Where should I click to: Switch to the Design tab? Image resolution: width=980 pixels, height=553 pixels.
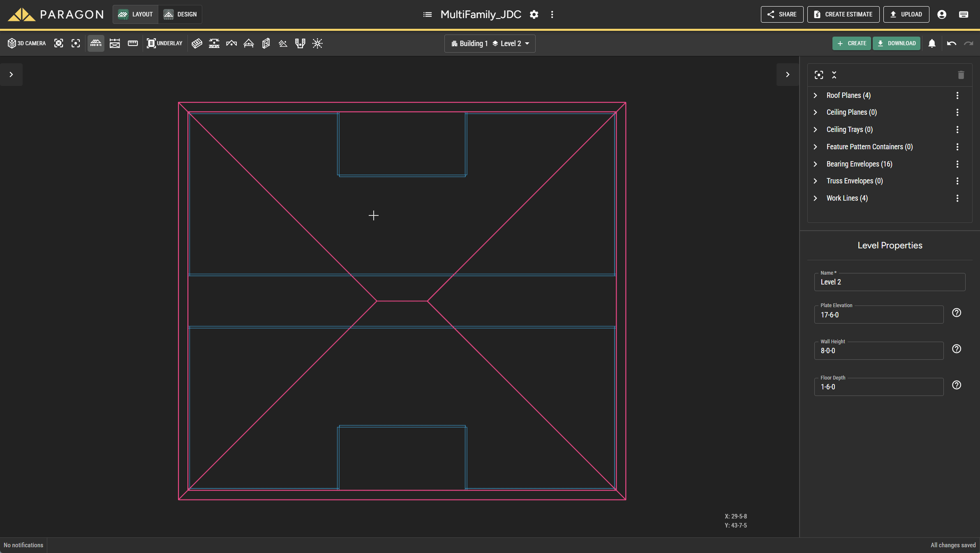click(x=180, y=14)
